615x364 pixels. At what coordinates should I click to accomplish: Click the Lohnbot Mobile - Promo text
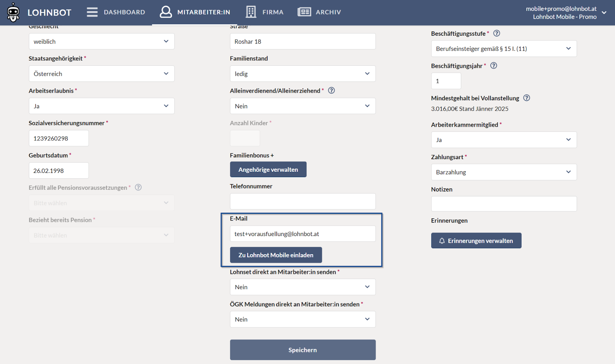click(565, 17)
